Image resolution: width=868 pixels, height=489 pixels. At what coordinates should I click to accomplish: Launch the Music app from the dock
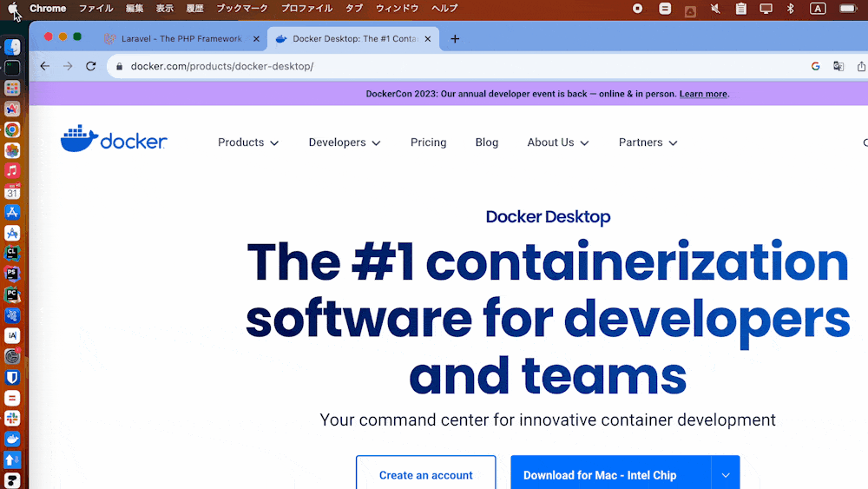point(12,170)
